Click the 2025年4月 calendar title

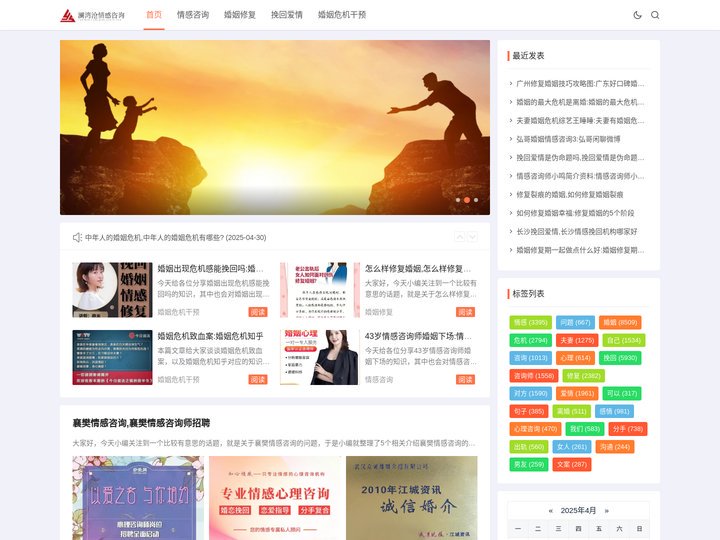(x=578, y=511)
